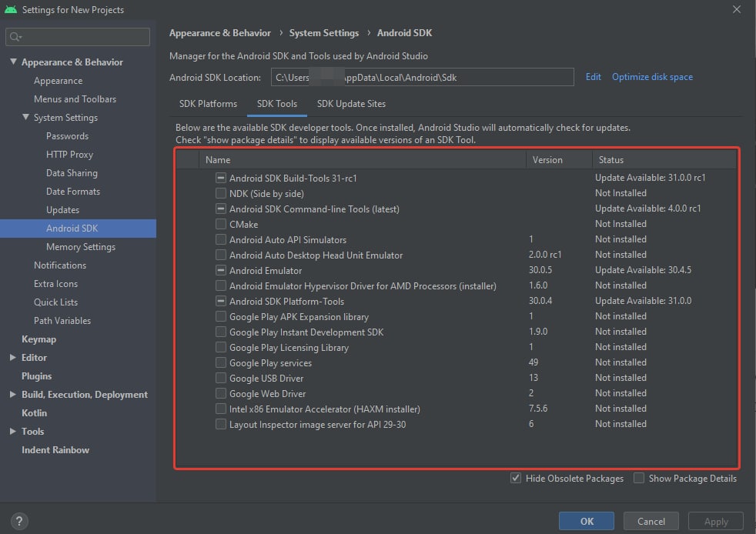Collapse the Appearance & Behavior tree node
Viewport: 756px width, 534px height.
click(x=14, y=62)
